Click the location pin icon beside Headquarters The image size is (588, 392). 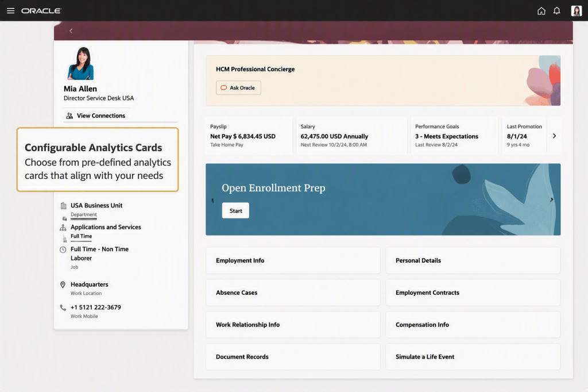pos(63,285)
